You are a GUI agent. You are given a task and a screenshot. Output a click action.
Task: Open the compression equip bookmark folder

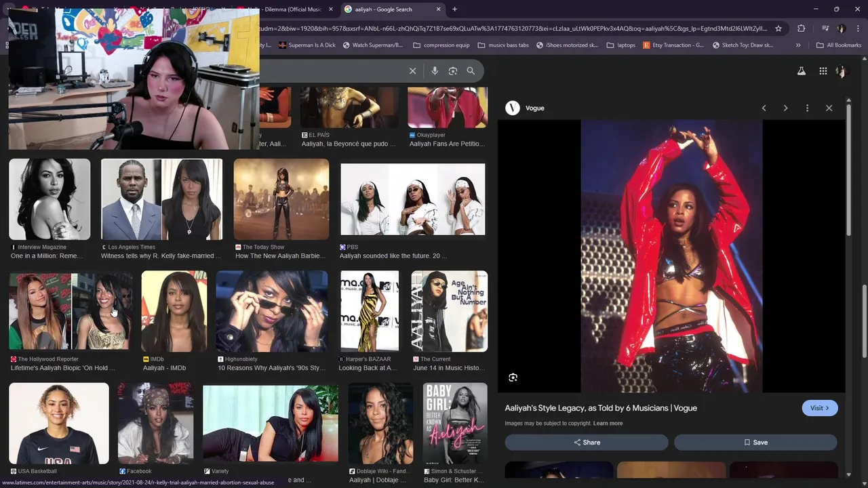point(441,45)
